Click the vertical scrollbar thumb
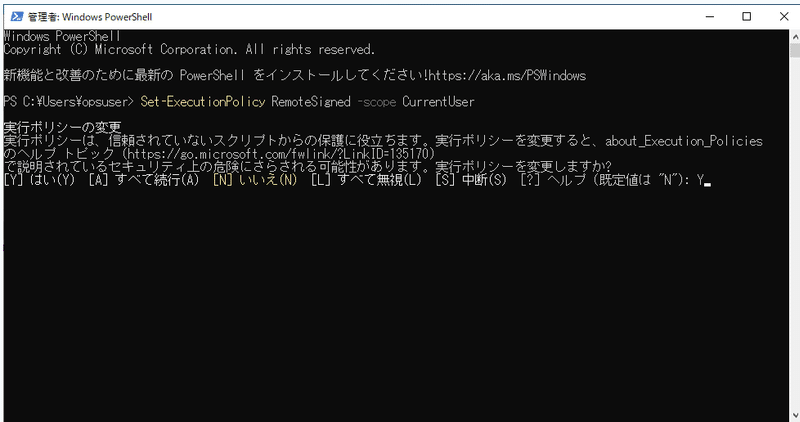Image resolution: width=800 pixels, height=422 pixels. (x=795, y=50)
